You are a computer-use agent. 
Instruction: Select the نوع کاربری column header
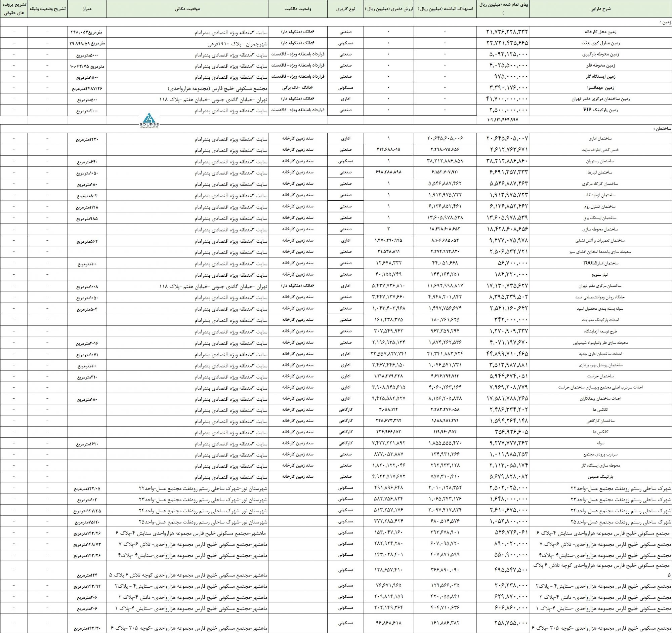[345, 9]
